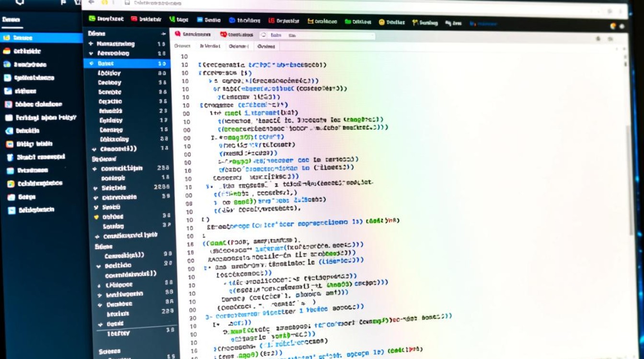Toggle the chevron on the highlighted blue tree row
The height and width of the screenshot is (359, 644).
coord(91,63)
